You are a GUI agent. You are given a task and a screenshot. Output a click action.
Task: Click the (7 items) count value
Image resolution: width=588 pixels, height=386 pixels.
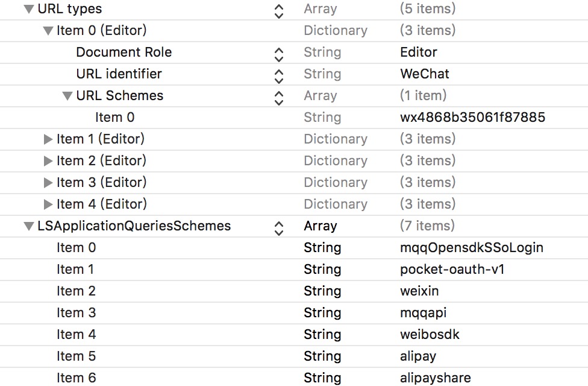[427, 226]
